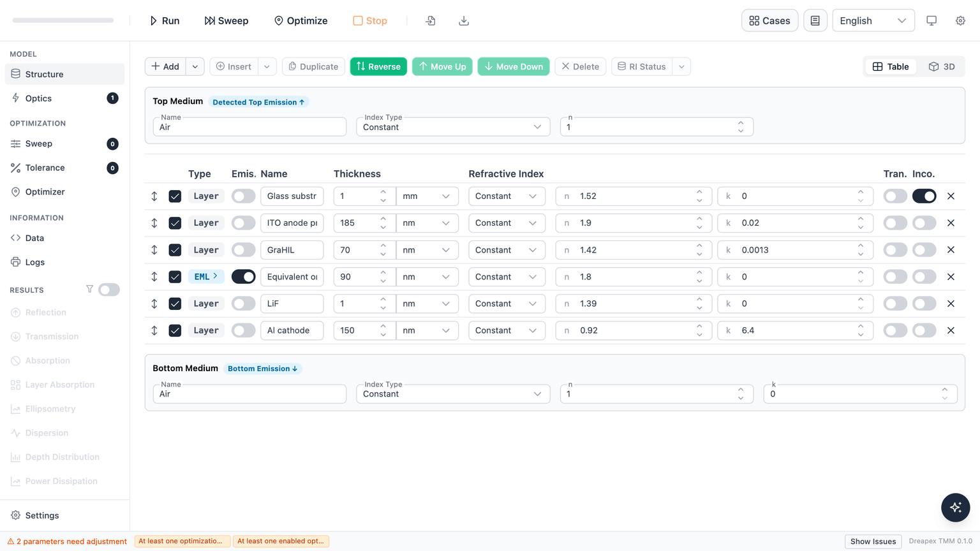Click the Reverse button
Viewport: 980px width, 551px height.
[x=378, y=66]
